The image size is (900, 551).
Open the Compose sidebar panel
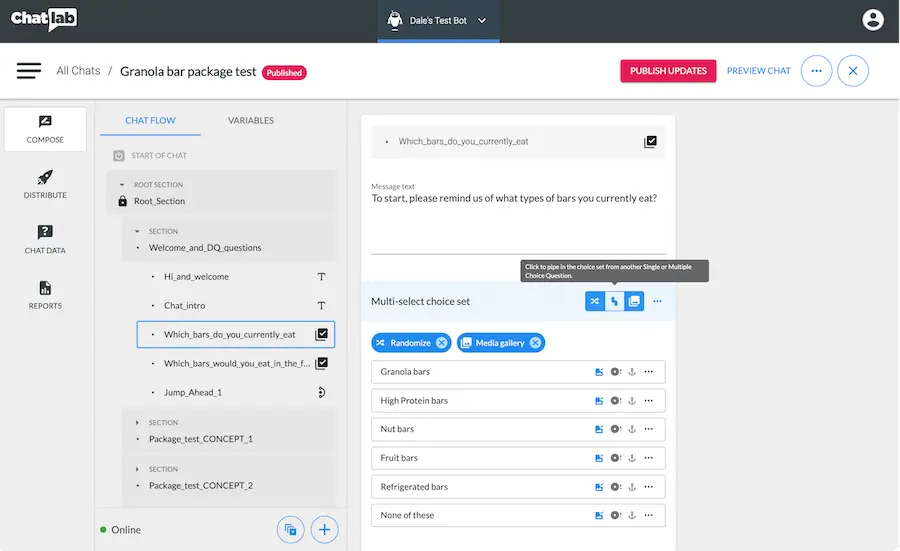point(45,129)
